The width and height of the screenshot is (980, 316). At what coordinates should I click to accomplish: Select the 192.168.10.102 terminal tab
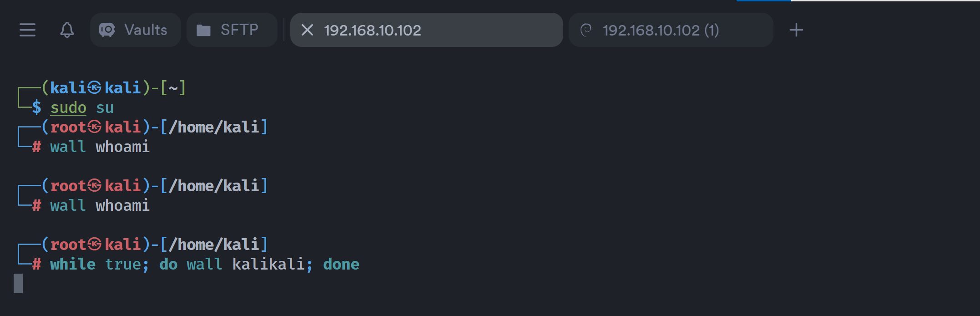[x=427, y=30]
